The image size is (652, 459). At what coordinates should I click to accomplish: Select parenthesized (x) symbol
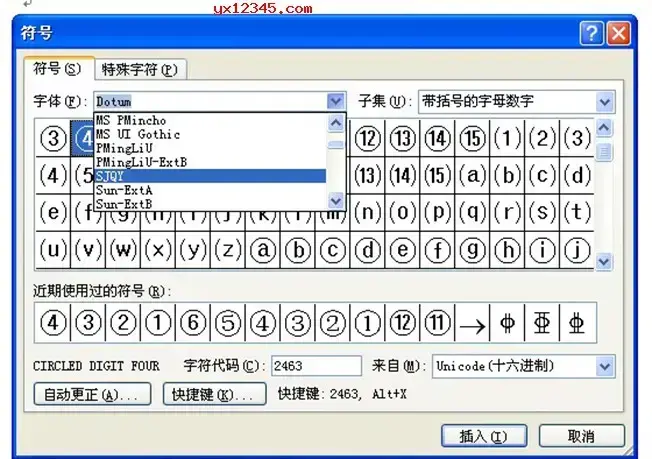point(158,250)
